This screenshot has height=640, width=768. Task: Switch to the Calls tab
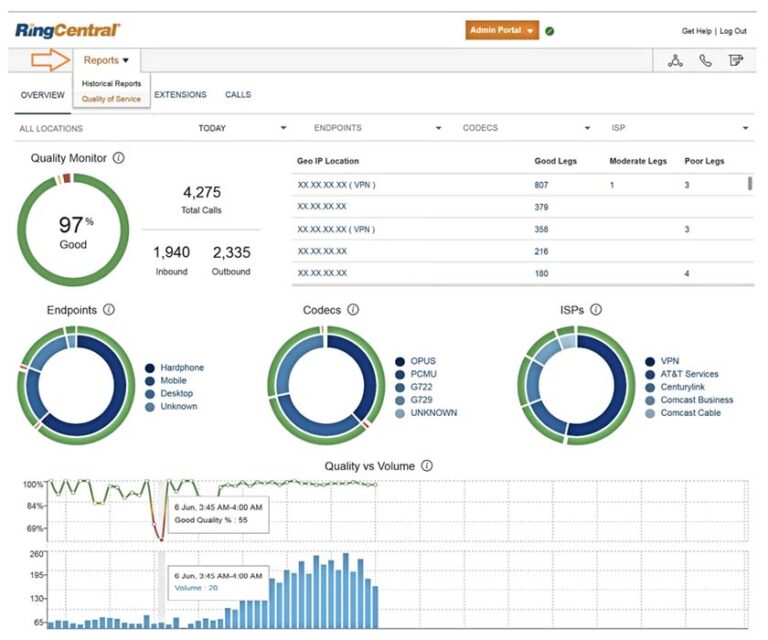[238, 95]
